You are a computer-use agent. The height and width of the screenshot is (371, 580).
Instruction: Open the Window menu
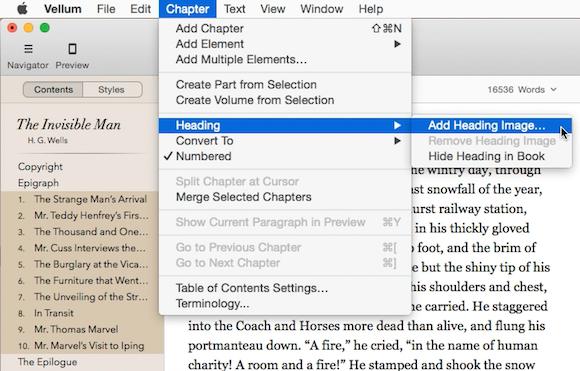321,9
